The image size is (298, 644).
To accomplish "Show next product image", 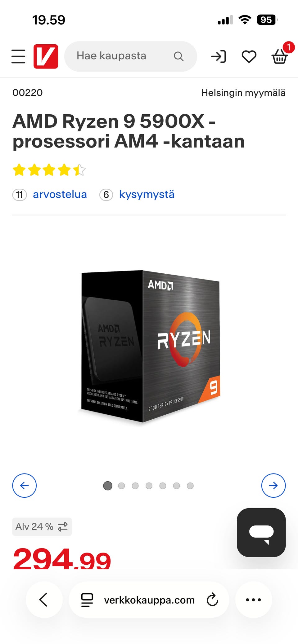I will (273, 485).
